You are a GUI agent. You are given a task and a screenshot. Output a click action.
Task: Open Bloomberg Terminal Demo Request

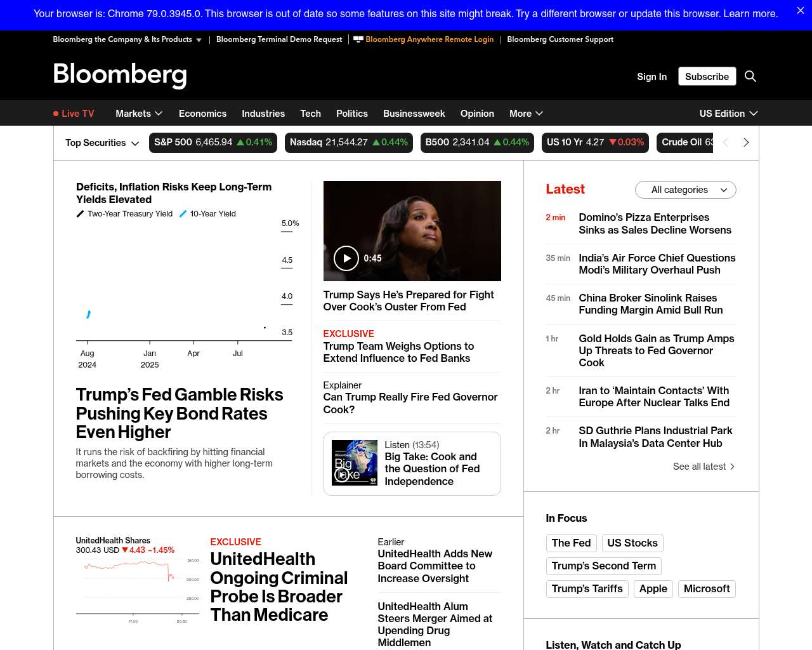279,39
